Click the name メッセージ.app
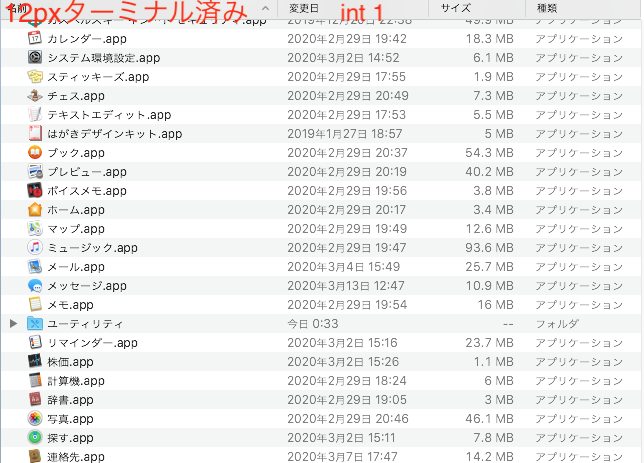Screen dimensions: 644x463 pyautogui.click(x=87, y=286)
